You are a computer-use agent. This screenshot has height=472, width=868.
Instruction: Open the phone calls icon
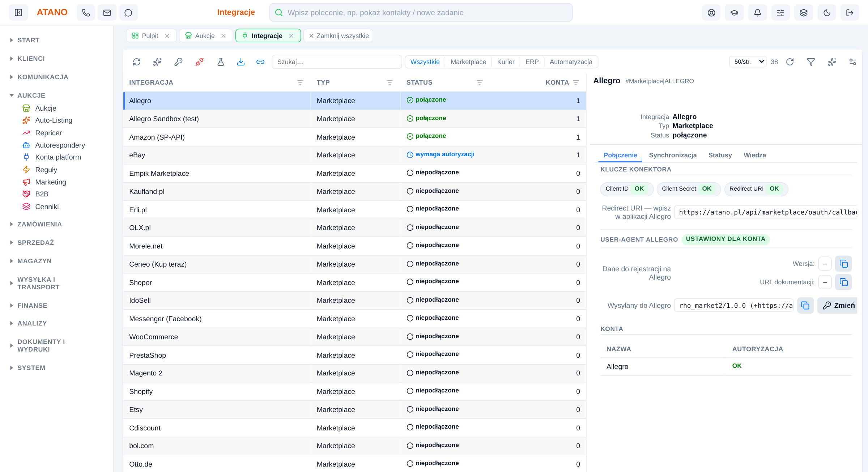[x=86, y=13]
